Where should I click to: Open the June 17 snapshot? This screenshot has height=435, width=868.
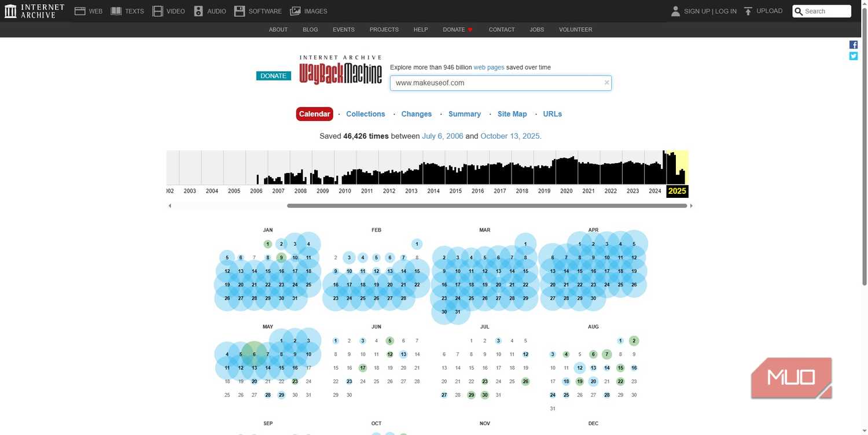coord(363,368)
